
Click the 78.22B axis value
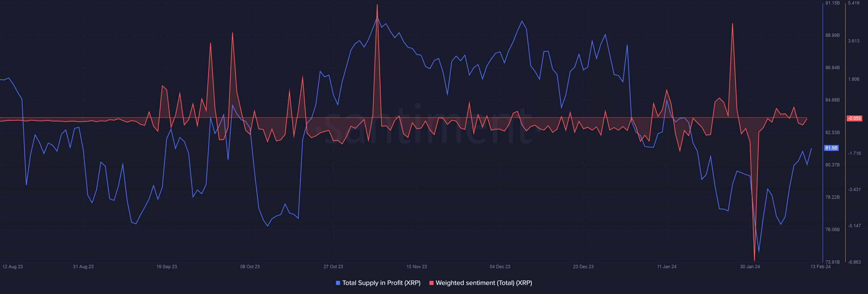pos(832,197)
